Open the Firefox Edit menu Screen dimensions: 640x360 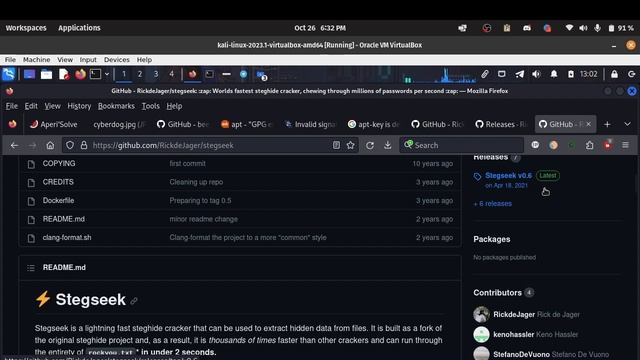tap(31, 106)
